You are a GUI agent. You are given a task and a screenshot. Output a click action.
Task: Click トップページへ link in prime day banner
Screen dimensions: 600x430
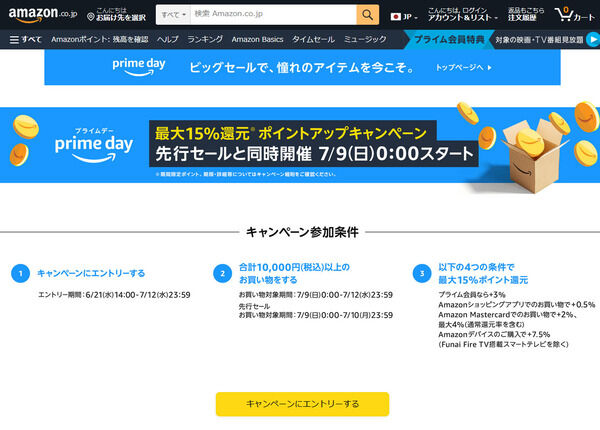(464, 68)
